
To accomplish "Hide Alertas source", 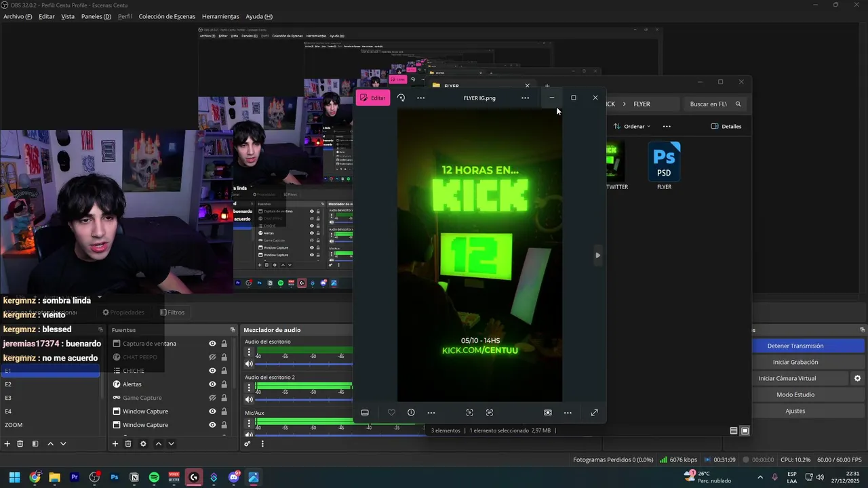I will [212, 384].
